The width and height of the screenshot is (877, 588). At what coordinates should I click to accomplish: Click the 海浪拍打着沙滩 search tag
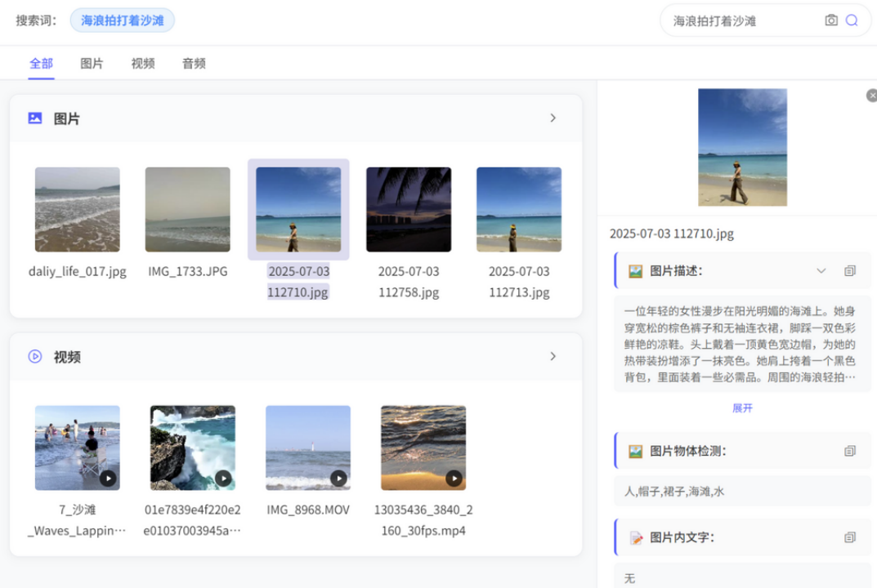tap(123, 20)
